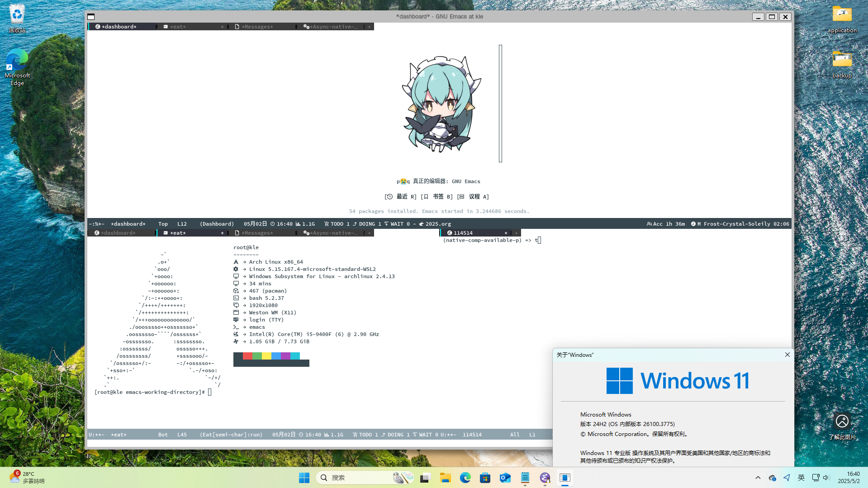The width and height of the screenshot is (868, 488).
Task: Click Acc 1h 36m in the mode line
Action: [x=666, y=224]
